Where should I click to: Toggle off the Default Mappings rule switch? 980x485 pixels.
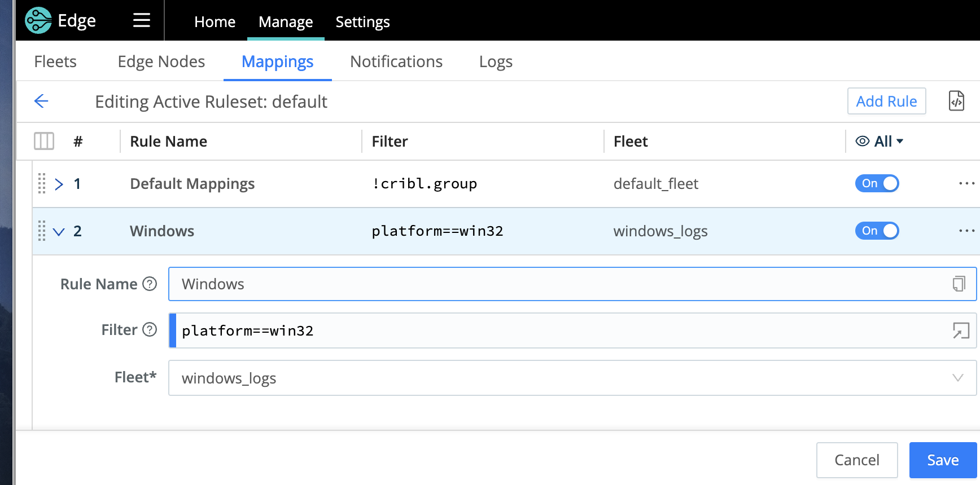pyautogui.click(x=877, y=184)
